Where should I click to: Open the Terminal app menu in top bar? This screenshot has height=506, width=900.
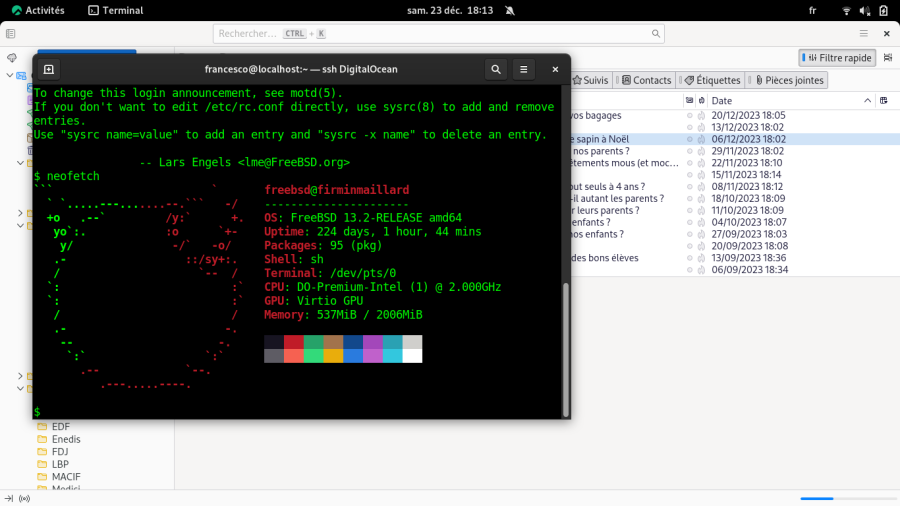(x=116, y=10)
